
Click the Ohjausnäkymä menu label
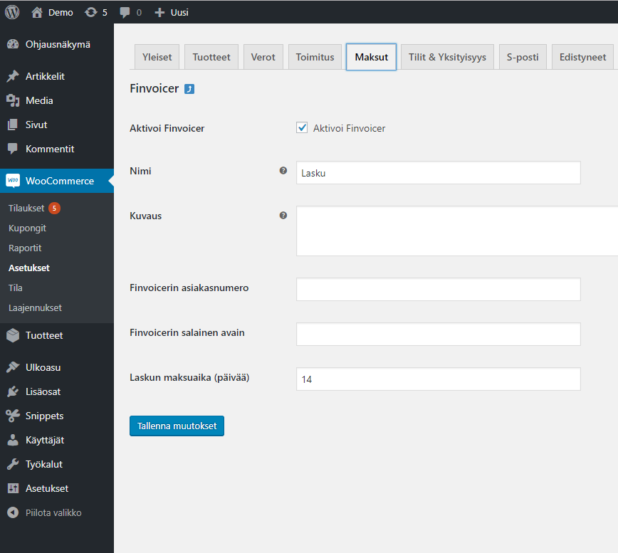[x=58, y=45]
